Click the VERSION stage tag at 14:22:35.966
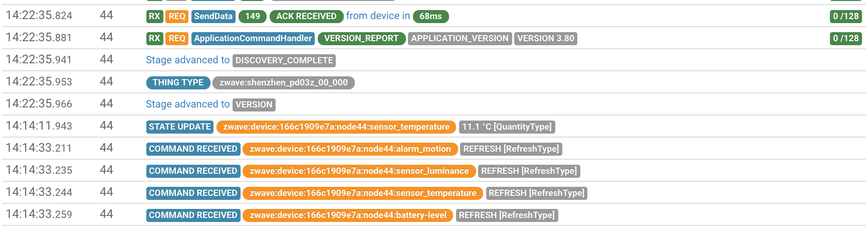The height and width of the screenshot is (228, 868). pyautogui.click(x=254, y=104)
